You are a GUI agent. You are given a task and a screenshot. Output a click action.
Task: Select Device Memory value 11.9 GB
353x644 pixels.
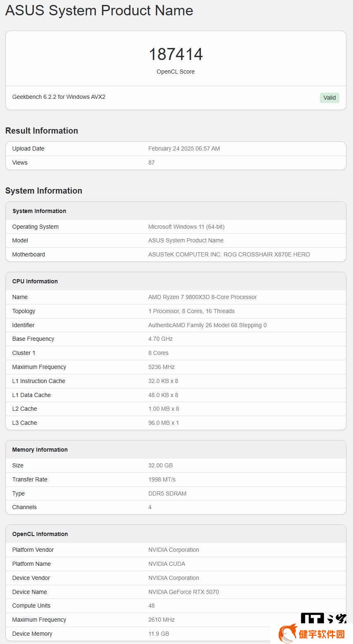(159, 634)
